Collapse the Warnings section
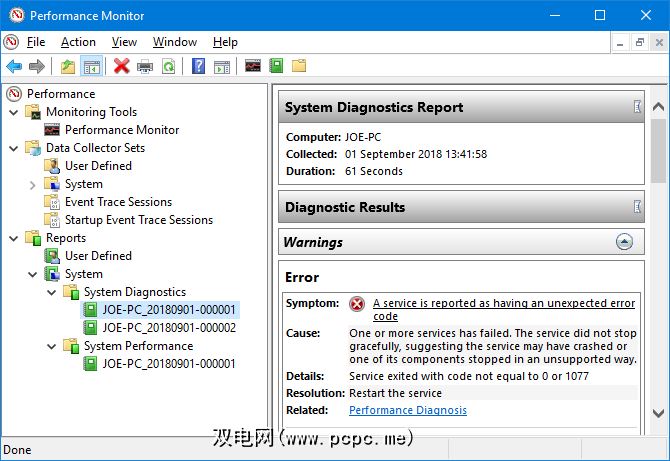 point(624,242)
